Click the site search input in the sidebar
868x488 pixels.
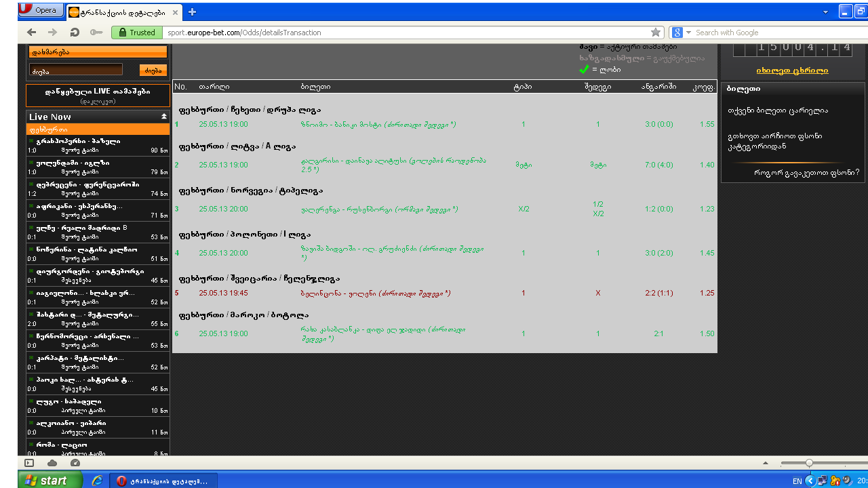click(x=76, y=70)
